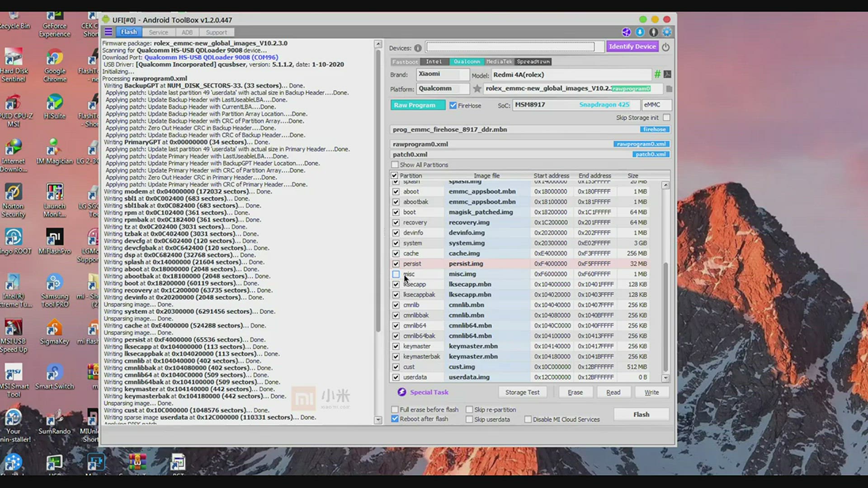Switch to the Support tab
The width and height of the screenshot is (868, 488).
(217, 32)
